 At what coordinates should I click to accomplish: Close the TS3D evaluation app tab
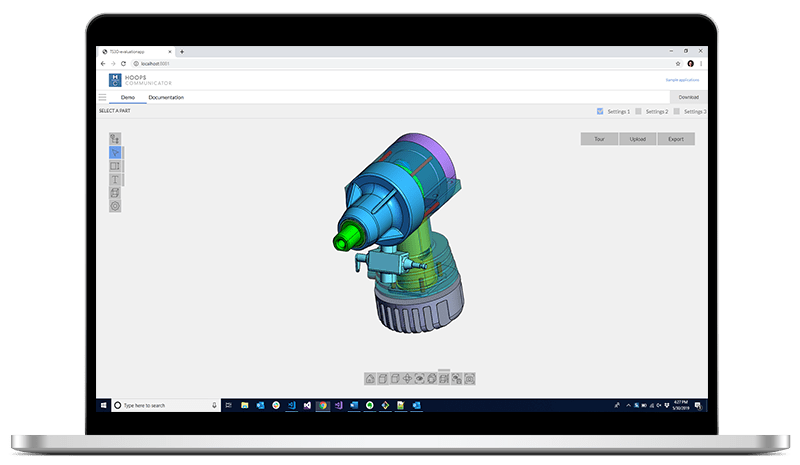170,52
